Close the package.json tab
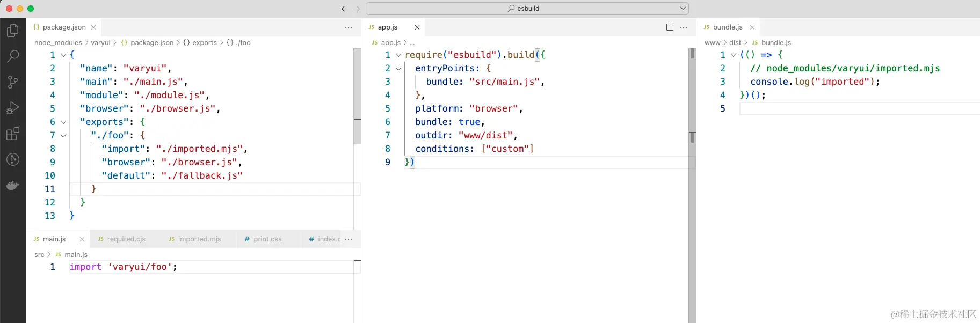980x323 pixels. (x=93, y=27)
